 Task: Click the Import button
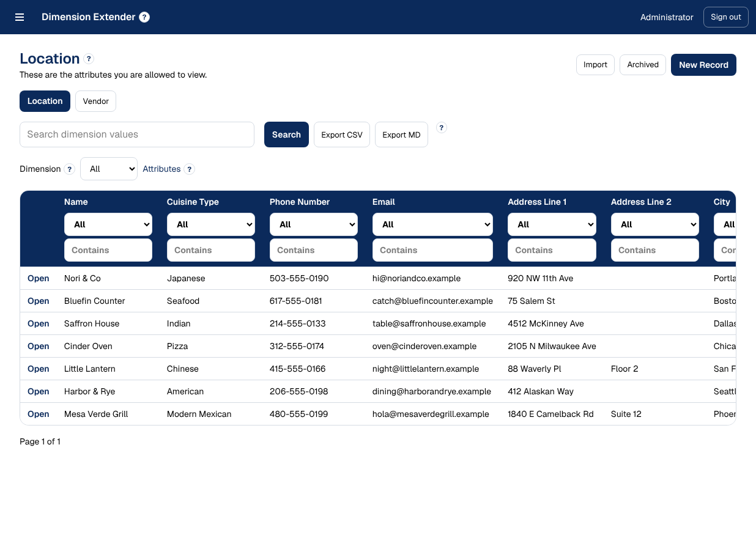(x=595, y=65)
